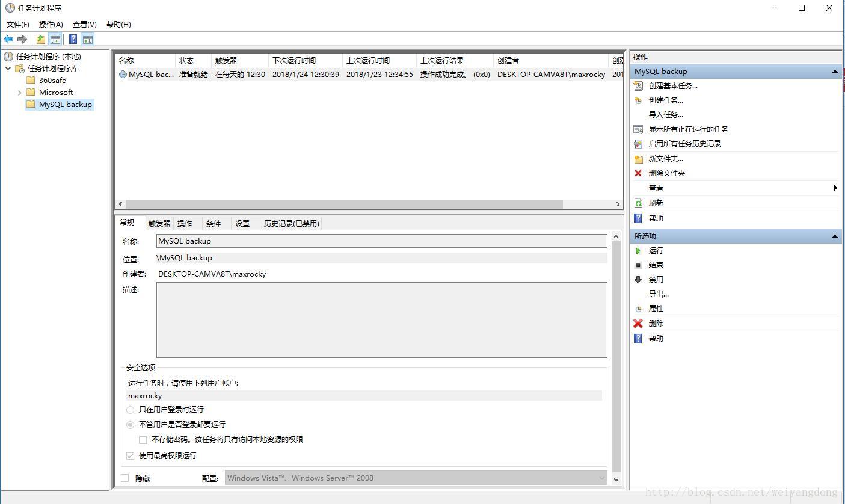This screenshot has height=504, width=845.
Task: Click 导出... in the selected item actions
Action: coord(659,294)
